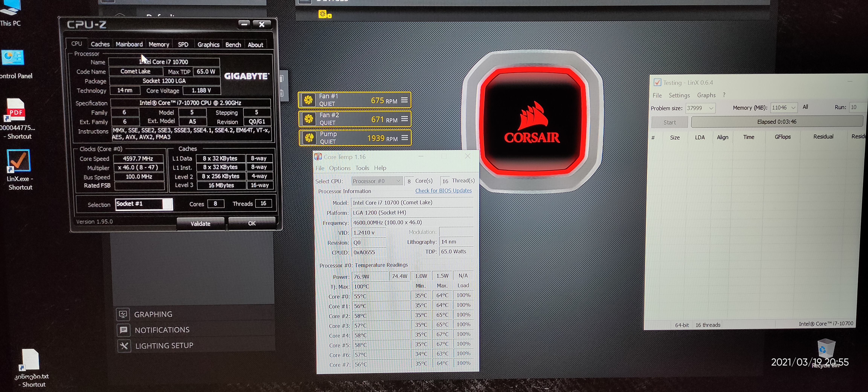Viewport: 868px width, 392px height.
Task: Click the Fan #1 fan icon
Action: pos(308,100)
